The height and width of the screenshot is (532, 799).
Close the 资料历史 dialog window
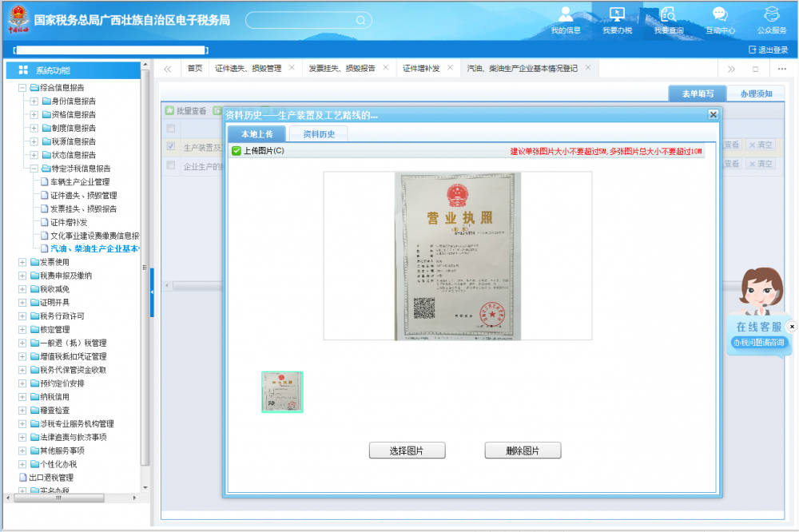[x=713, y=115]
